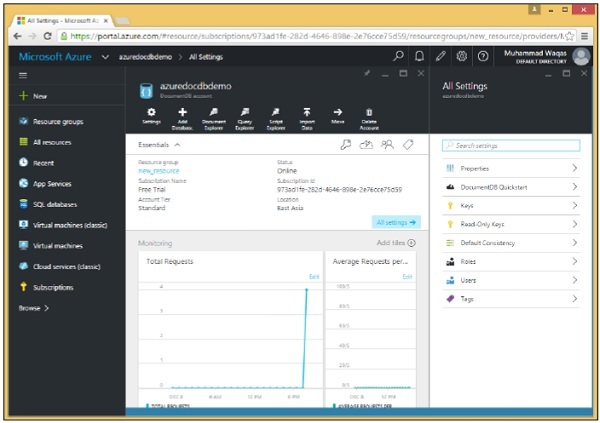Click the subscription ID value
The width and height of the screenshot is (600, 423).
(339, 189)
